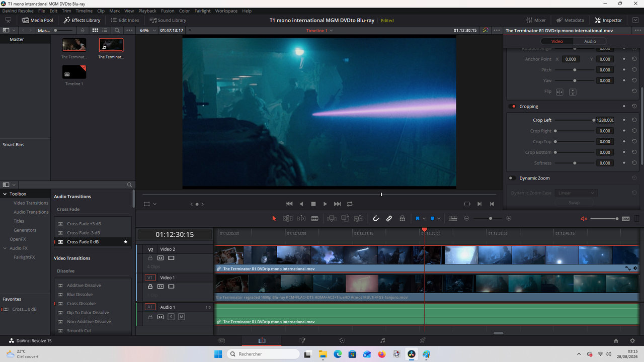Search the effects library with magnifier
Image resolution: width=644 pixels, height=362 pixels.
coord(129,185)
